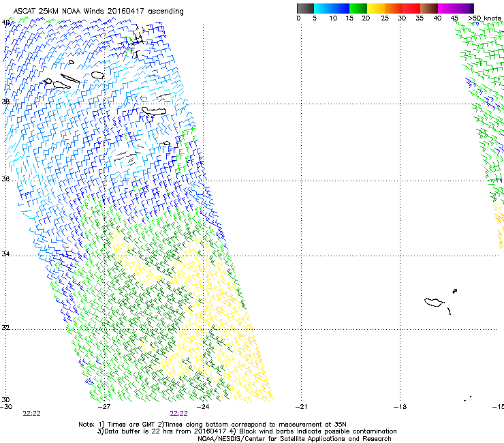Click the black contaminated wind barbs near latitude 40

[138, 42]
